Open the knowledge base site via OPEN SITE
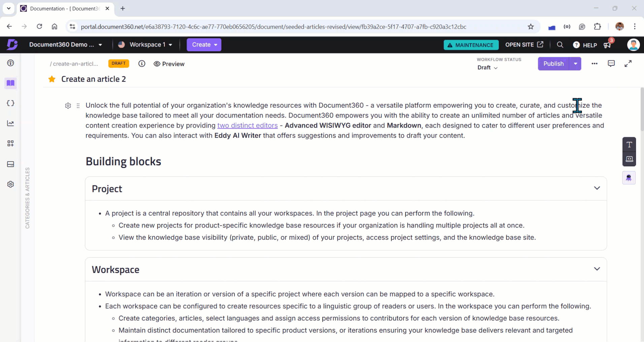644x342 pixels. pos(524,44)
